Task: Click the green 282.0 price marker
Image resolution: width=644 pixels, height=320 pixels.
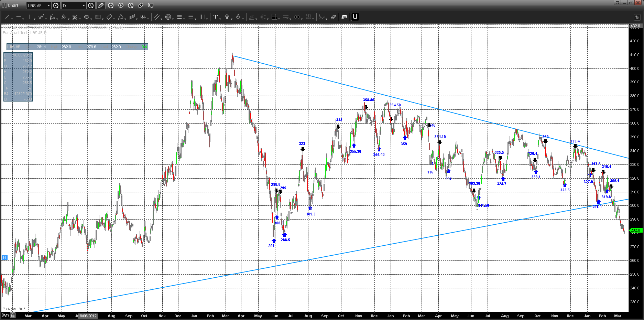Action: pyautogui.click(x=635, y=230)
